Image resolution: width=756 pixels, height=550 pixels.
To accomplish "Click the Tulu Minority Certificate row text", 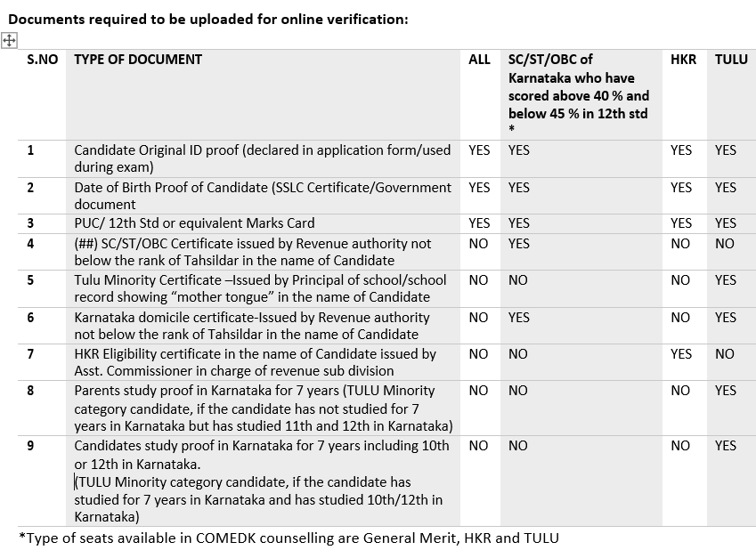I will tap(260, 288).
